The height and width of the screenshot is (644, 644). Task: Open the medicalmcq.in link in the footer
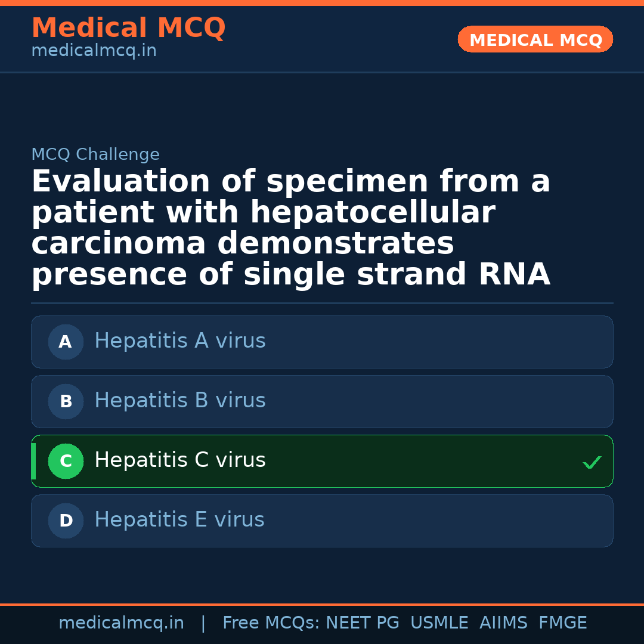(121, 623)
